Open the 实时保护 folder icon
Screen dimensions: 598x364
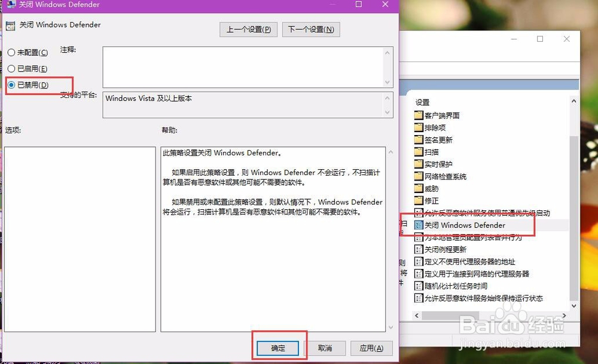pos(419,164)
